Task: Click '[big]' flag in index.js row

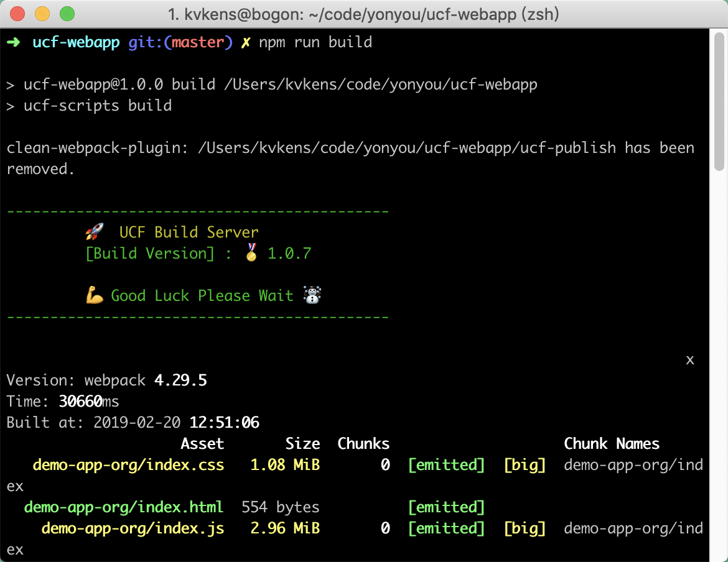Action: 525,528
